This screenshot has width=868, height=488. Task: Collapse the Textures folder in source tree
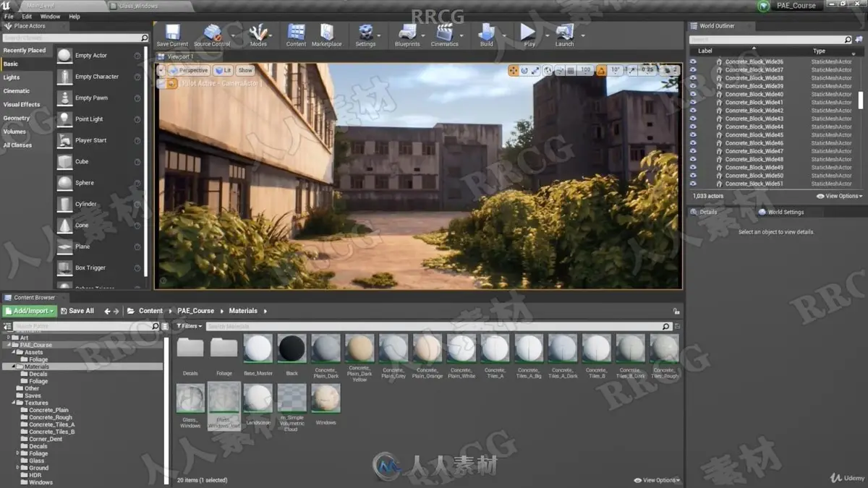click(14, 403)
